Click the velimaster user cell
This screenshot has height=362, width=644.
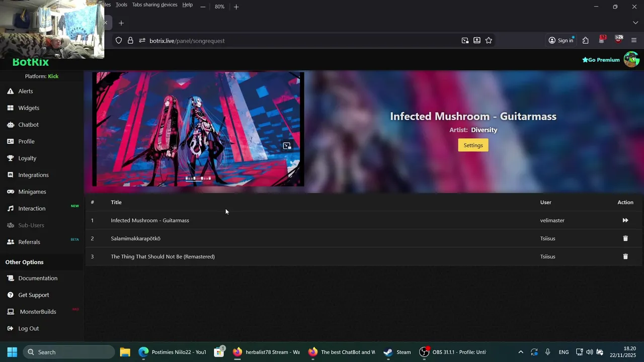(552, 220)
